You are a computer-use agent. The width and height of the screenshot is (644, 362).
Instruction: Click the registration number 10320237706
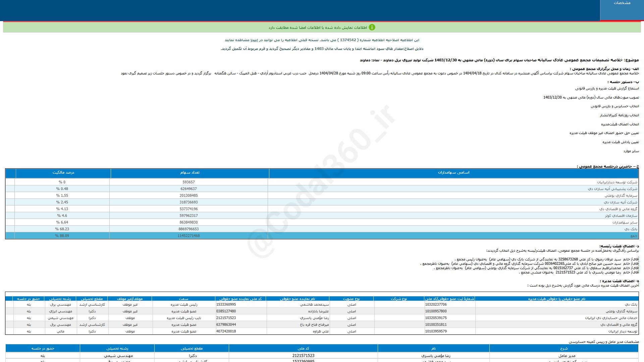click(x=436, y=304)
